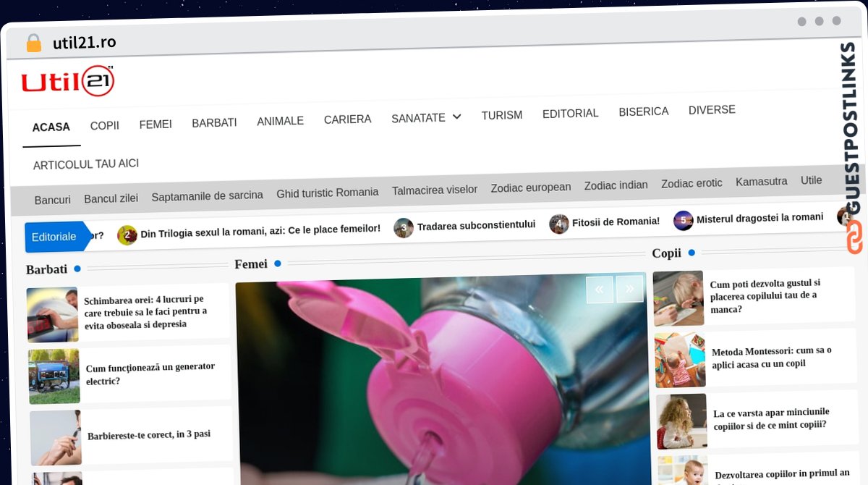Open the Bancul zilei link
This screenshot has height=485, width=868.
point(111,198)
